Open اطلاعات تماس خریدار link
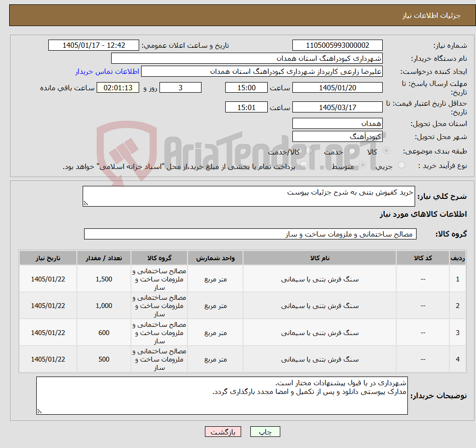This screenshot has height=448, width=476. (x=107, y=71)
